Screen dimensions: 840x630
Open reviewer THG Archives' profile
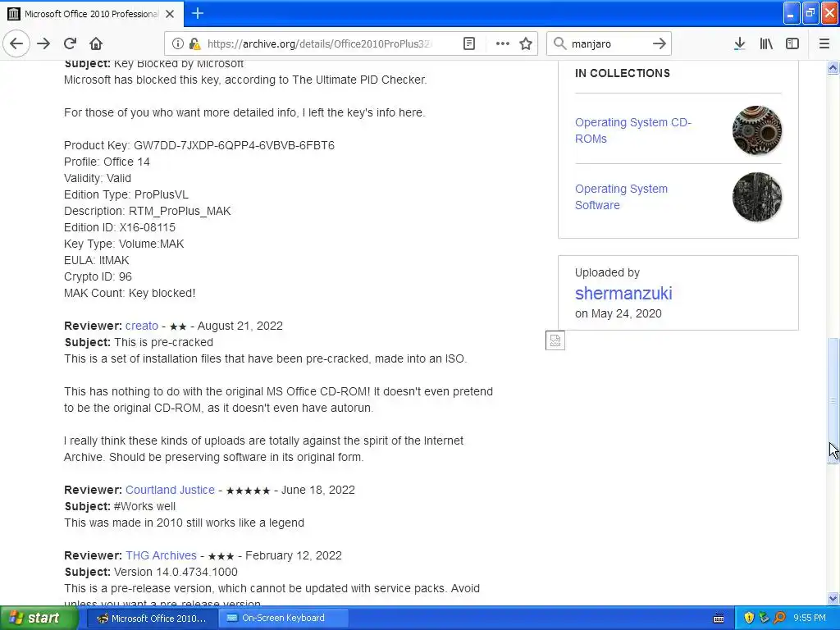(161, 555)
